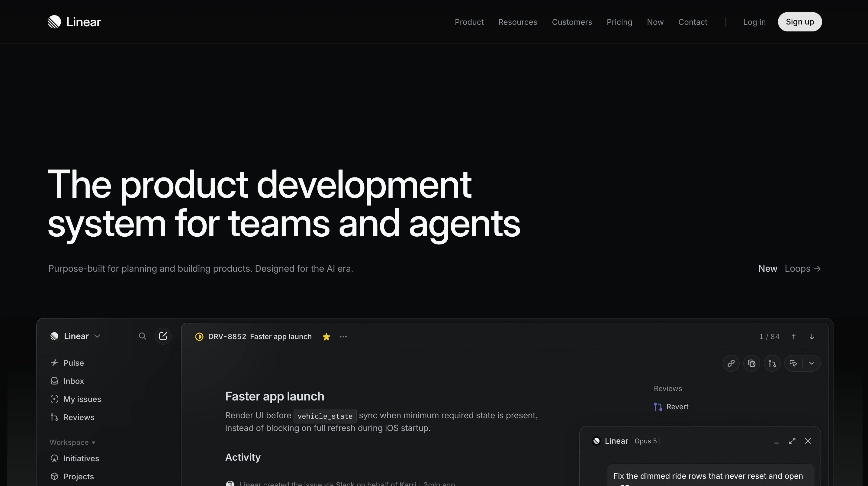Image resolution: width=868 pixels, height=486 pixels.
Task: Open My issues in the sidebar
Action: (82, 399)
